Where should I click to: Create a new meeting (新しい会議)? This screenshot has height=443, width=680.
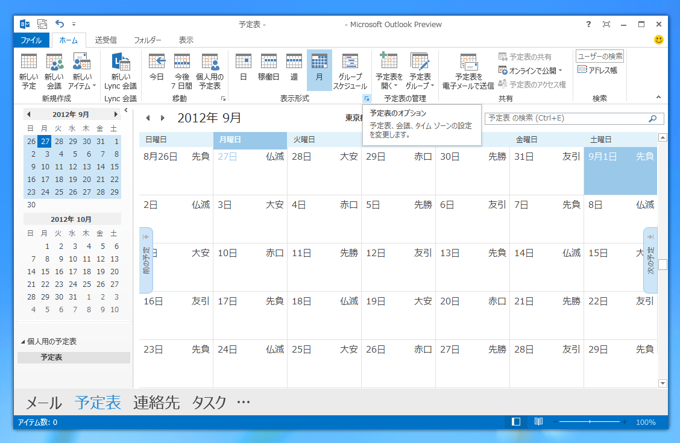[54, 72]
